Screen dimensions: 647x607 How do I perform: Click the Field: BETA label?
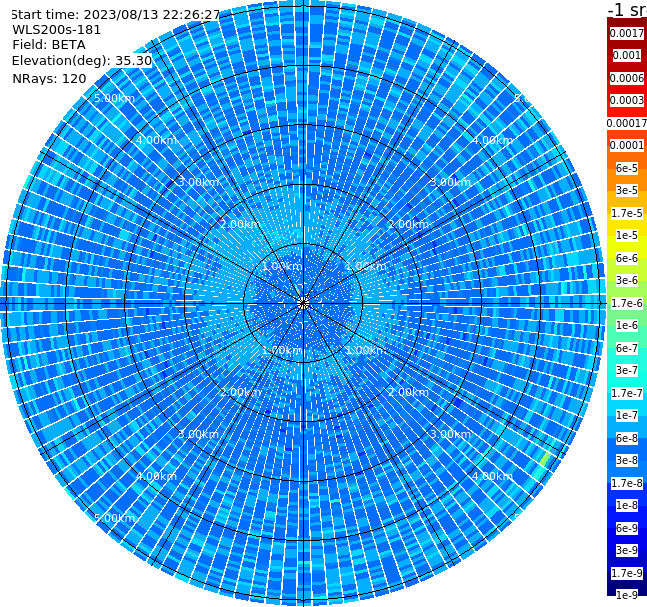(x=49, y=45)
